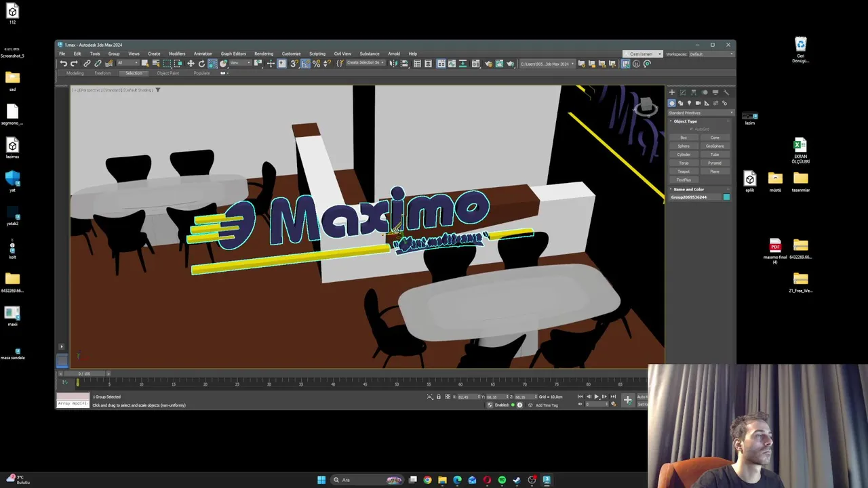Activate the Select Object tool
868x488 pixels.
click(x=145, y=64)
